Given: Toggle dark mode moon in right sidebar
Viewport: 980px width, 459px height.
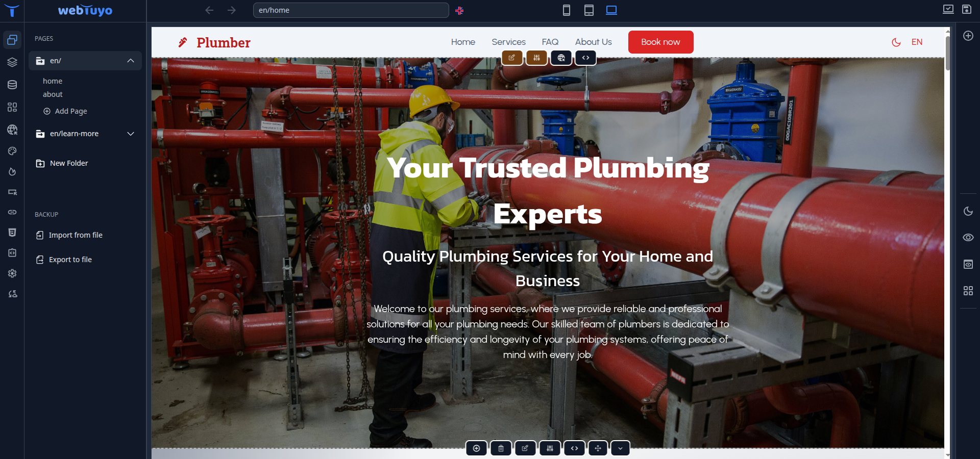Looking at the screenshot, I should (968, 211).
